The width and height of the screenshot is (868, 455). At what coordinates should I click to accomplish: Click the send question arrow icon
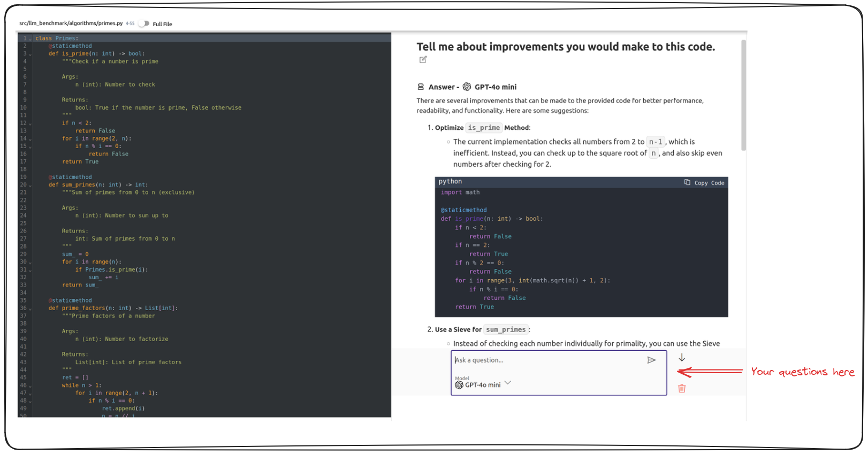pos(651,360)
